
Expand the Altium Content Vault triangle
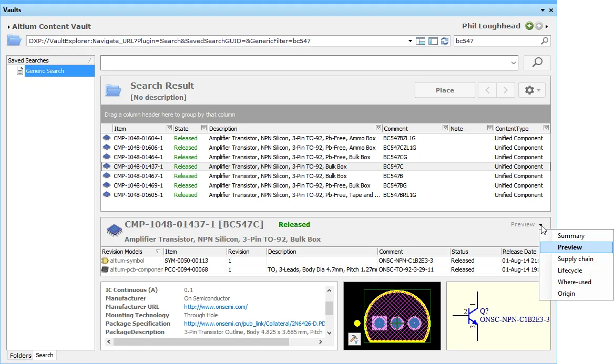pos(8,27)
